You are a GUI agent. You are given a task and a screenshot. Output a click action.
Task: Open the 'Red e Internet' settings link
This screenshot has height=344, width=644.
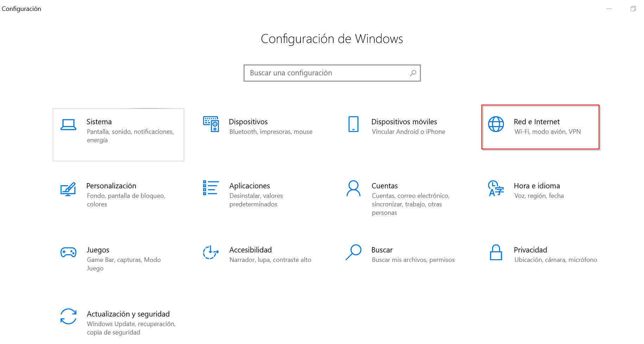pos(536,122)
